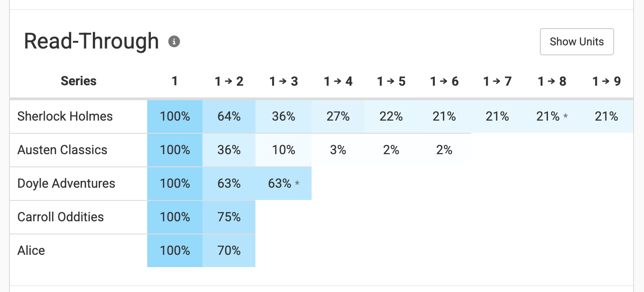Select the 1 → 5 column header
Viewport: 644px width, 292px height.
pyautogui.click(x=391, y=82)
